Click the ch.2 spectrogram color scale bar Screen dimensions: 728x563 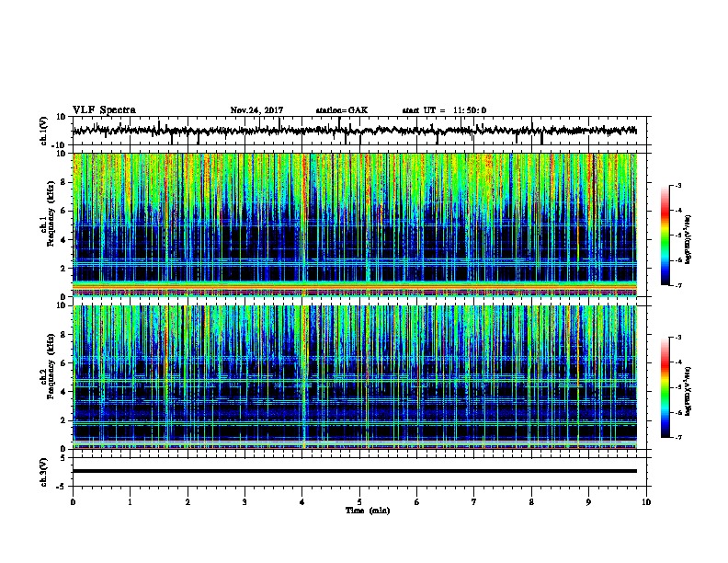(665, 387)
